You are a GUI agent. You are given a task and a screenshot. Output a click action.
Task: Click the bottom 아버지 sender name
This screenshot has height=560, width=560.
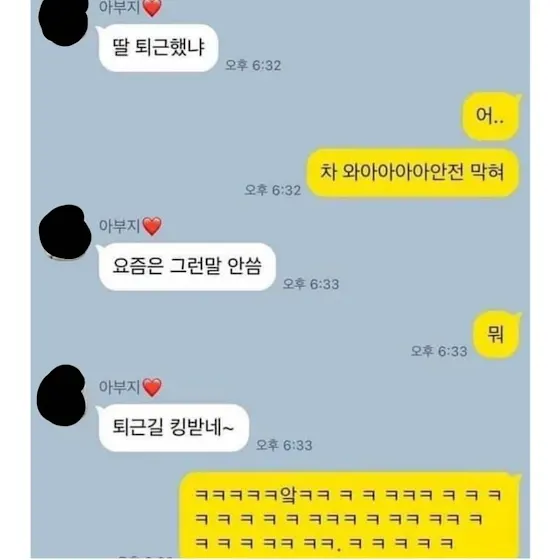(x=119, y=387)
